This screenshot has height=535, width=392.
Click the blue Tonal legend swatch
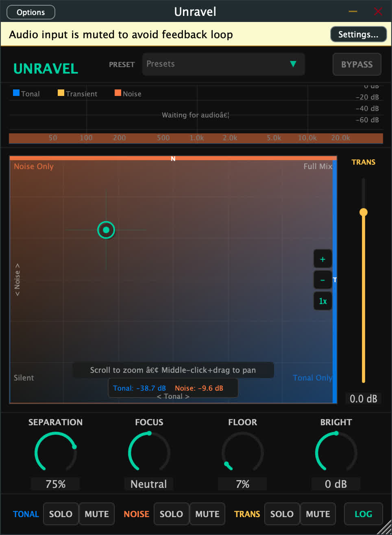[16, 93]
